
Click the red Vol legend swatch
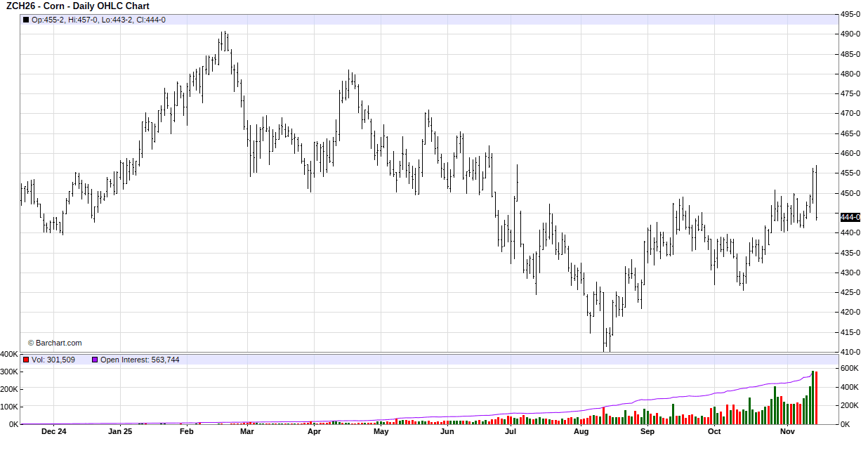click(x=26, y=360)
